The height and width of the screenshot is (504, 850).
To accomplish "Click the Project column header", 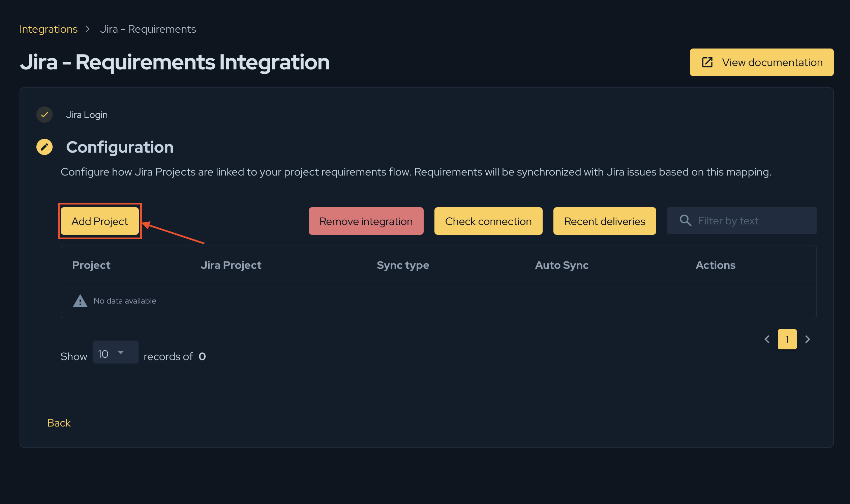I will coord(91,265).
